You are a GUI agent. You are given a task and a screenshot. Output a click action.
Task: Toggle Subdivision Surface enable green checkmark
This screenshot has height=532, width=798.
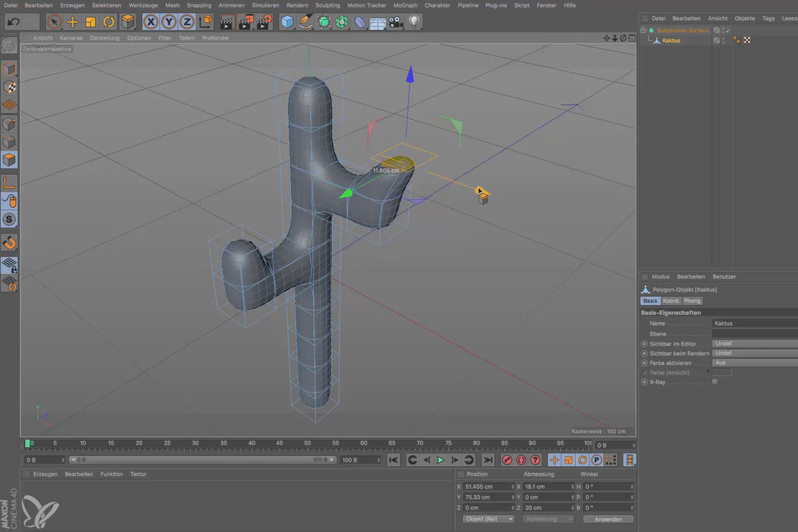(x=728, y=31)
